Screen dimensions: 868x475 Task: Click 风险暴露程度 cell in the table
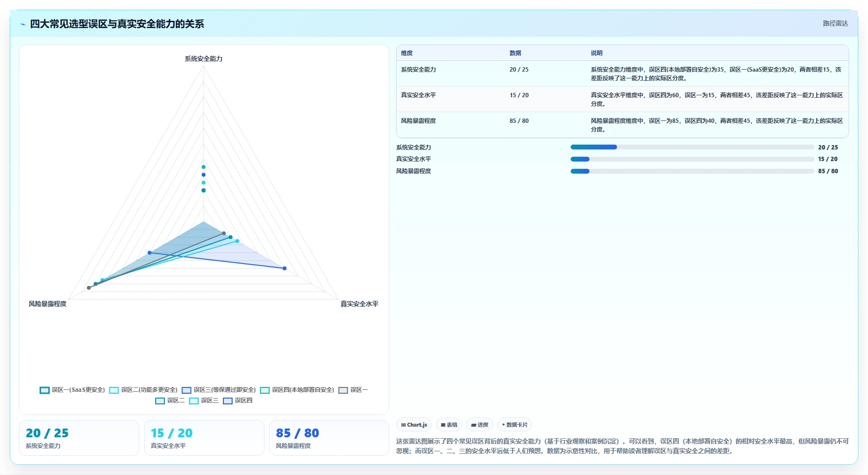[418, 121]
